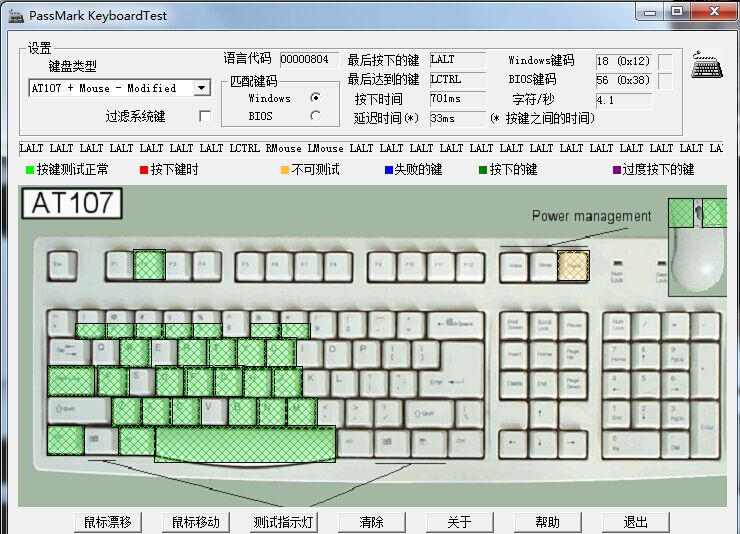The width and height of the screenshot is (740, 534).
Task: Click the Esc key on the keyboard image
Action: click(62, 266)
